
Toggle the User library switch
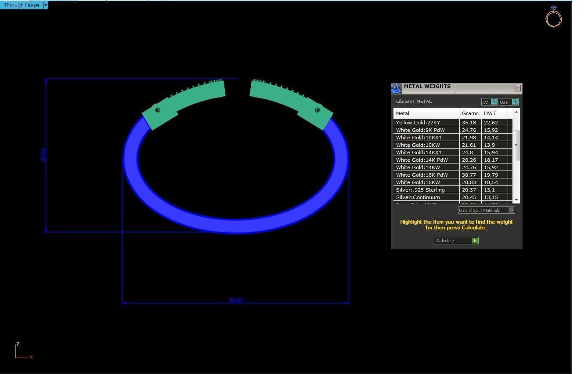(509, 102)
